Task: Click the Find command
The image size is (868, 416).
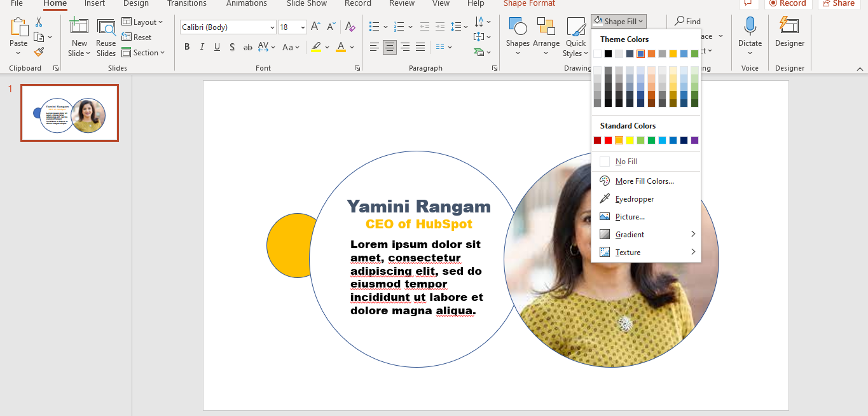Action: click(687, 21)
